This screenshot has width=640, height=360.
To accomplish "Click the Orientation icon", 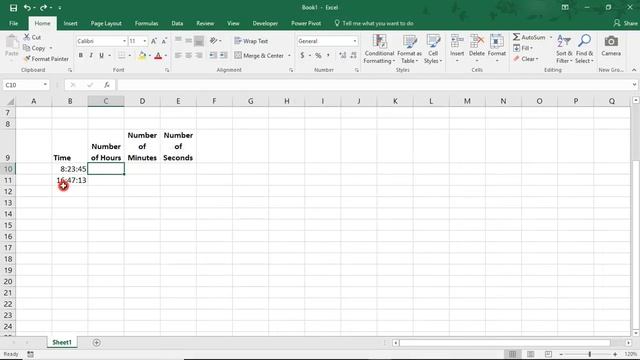I will 214,41.
